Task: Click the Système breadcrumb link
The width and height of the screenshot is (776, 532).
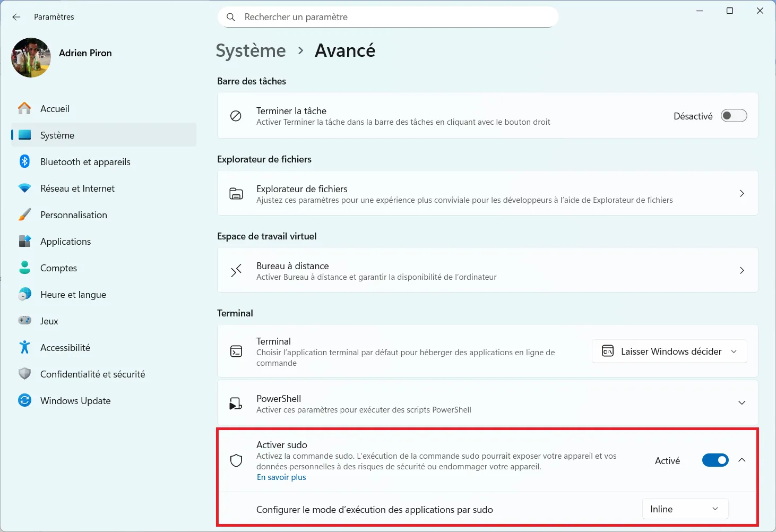Action: pyautogui.click(x=251, y=50)
